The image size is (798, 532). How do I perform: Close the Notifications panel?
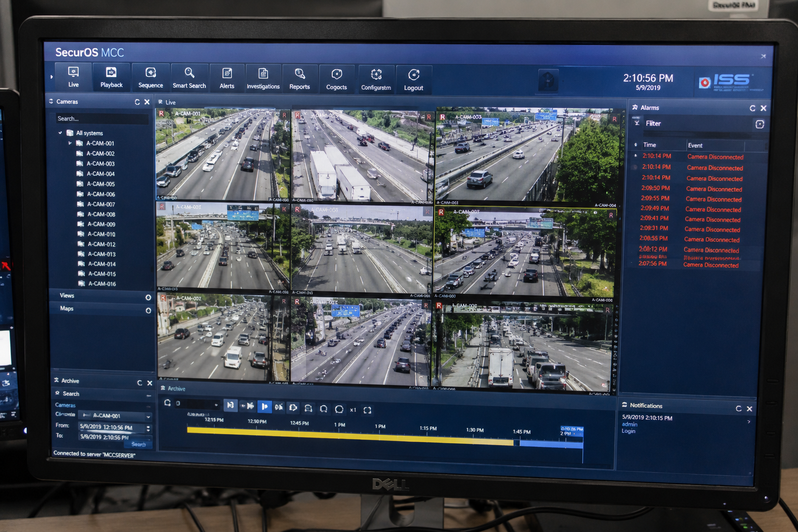(x=749, y=409)
